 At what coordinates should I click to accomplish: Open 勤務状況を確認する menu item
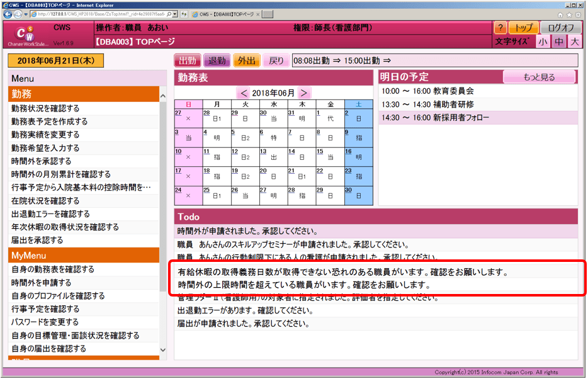pos(45,108)
